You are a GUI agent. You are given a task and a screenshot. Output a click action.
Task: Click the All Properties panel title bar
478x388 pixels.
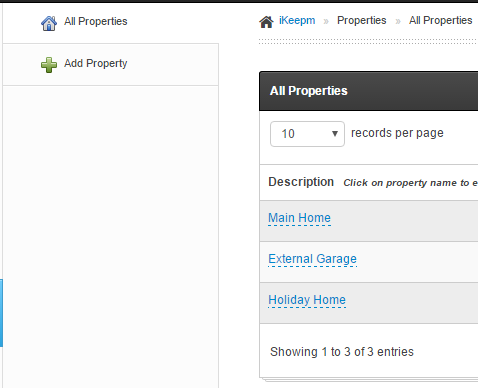369,91
